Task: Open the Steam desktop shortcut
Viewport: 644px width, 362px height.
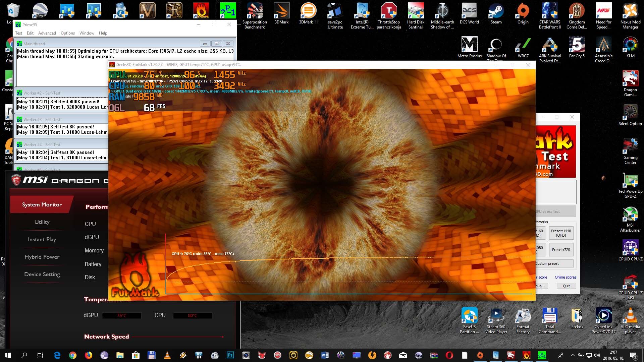Action: [496, 14]
